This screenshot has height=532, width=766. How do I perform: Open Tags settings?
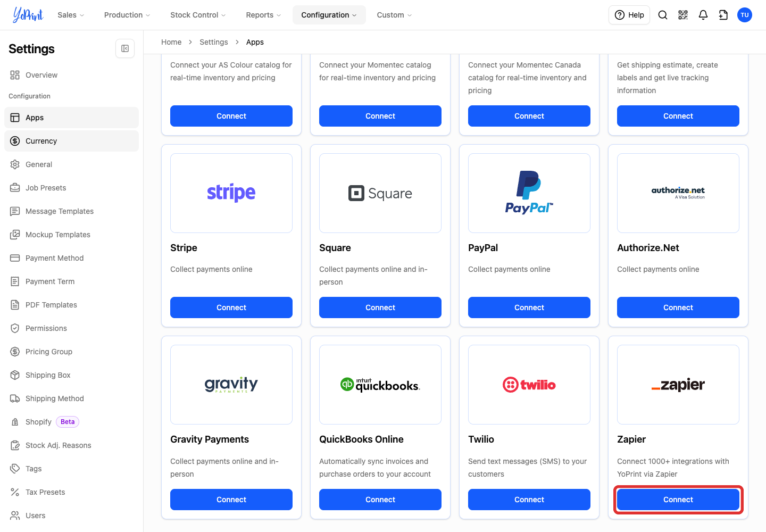[x=71, y=469]
